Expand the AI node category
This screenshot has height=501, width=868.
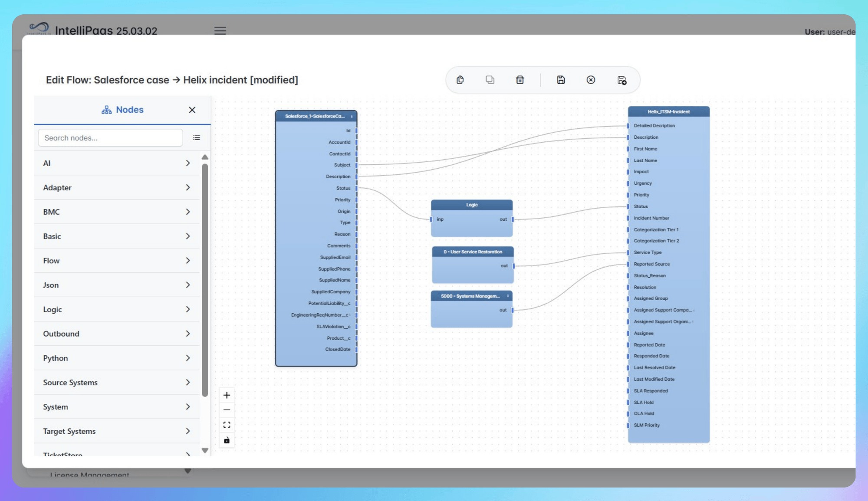pos(188,163)
